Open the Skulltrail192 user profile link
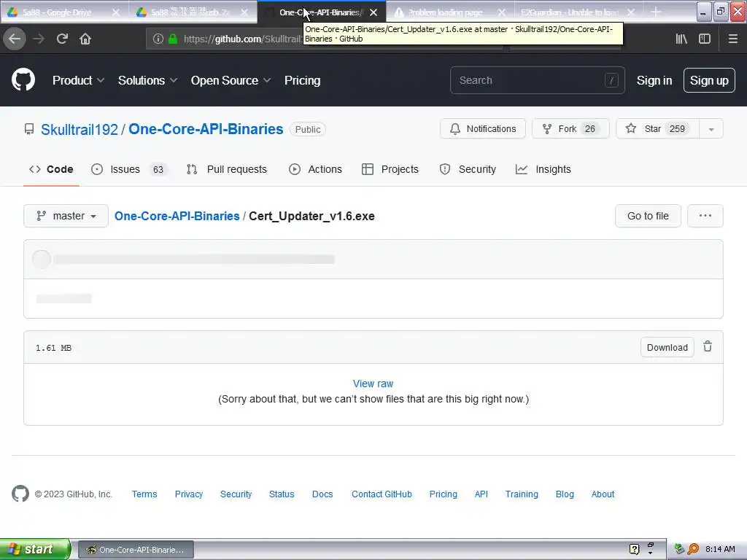 click(x=79, y=129)
